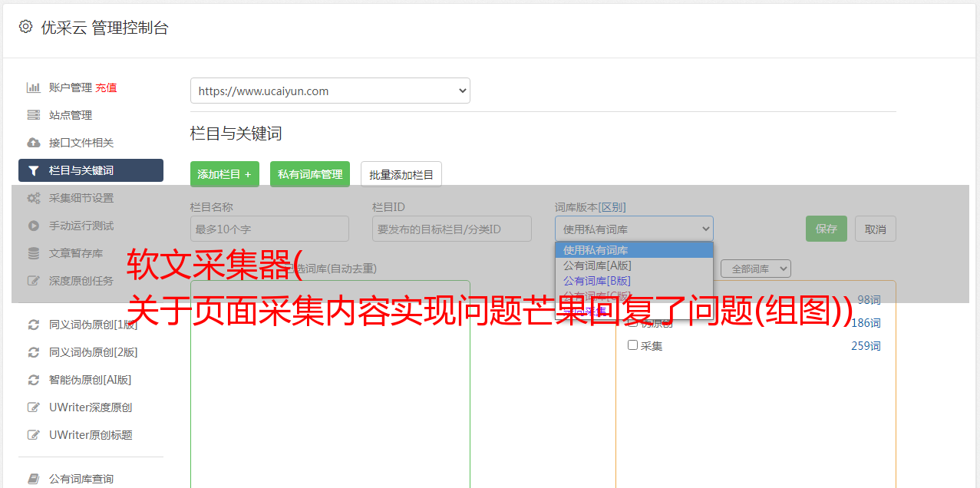
Task: Click the refresh icon of 智能伪原创[AI版]
Action: (34, 380)
